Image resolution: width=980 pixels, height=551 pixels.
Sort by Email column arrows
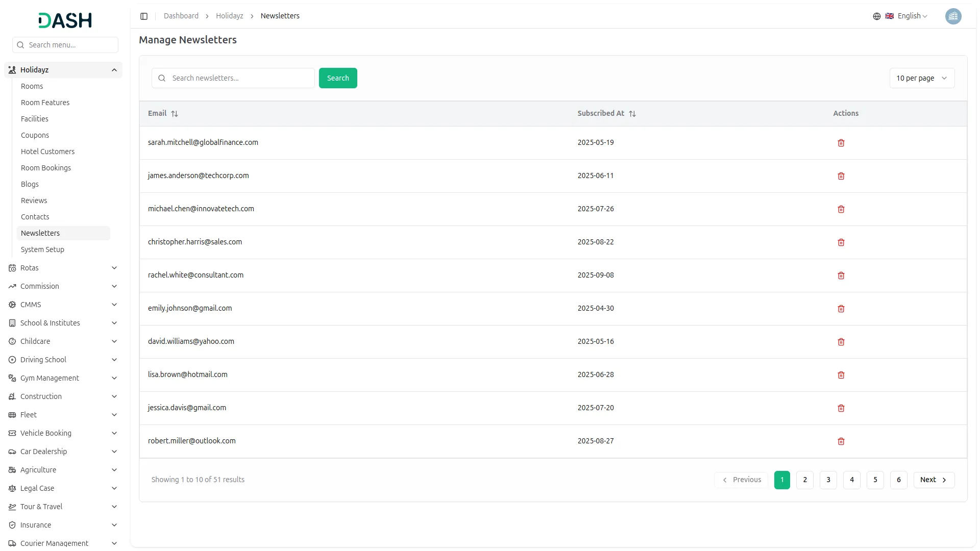[x=175, y=114]
